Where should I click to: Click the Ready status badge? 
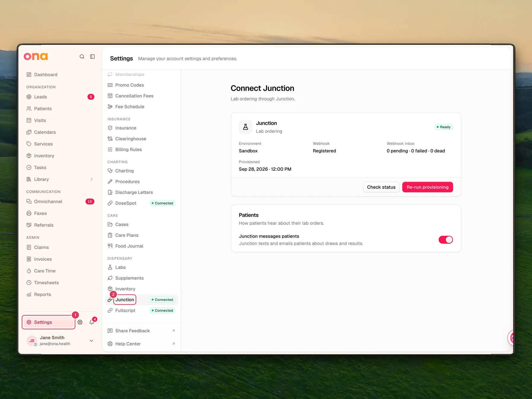coord(444,127)
